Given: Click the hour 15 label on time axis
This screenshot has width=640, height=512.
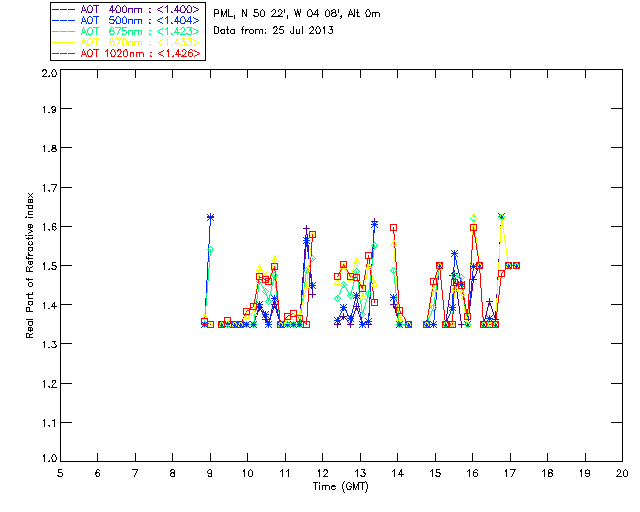Looking at the screenshot, I should pos(435,473).
